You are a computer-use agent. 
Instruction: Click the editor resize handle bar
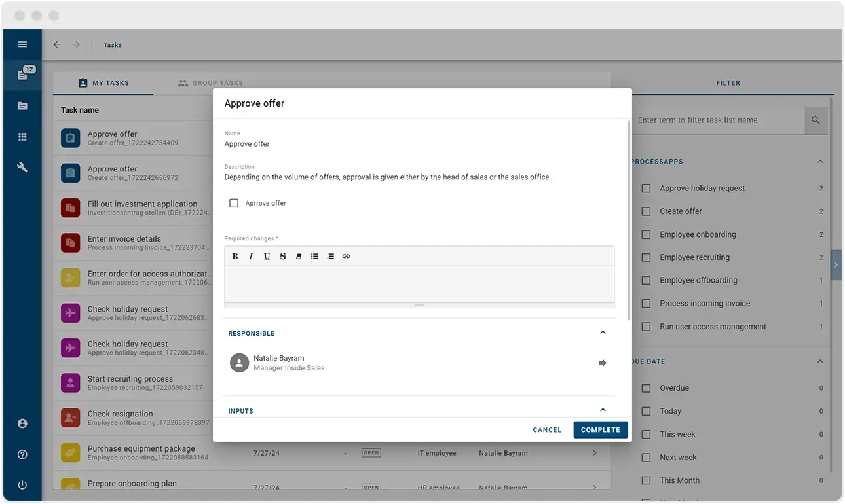419,305
